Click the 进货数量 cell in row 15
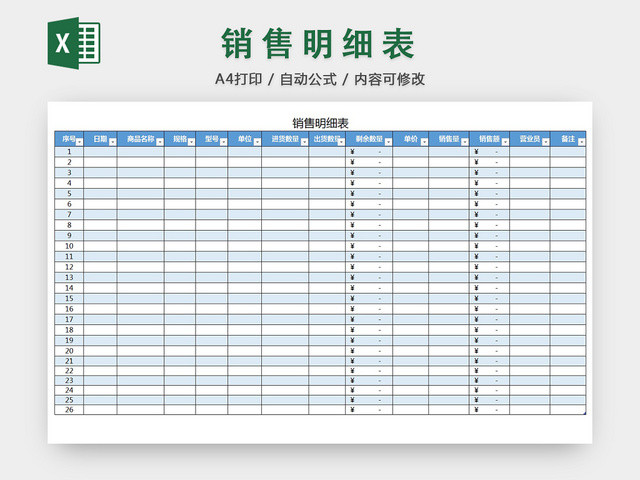 pos(285,298)
